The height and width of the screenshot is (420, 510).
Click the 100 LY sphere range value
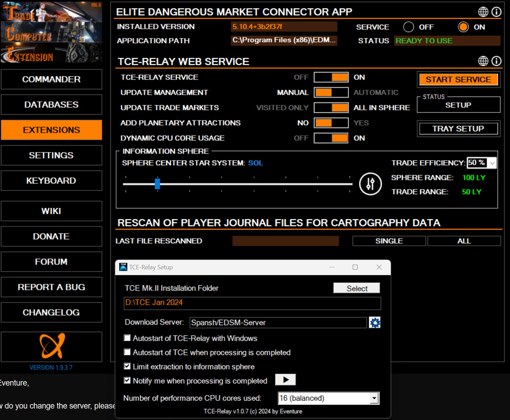[x=474, y=177]
